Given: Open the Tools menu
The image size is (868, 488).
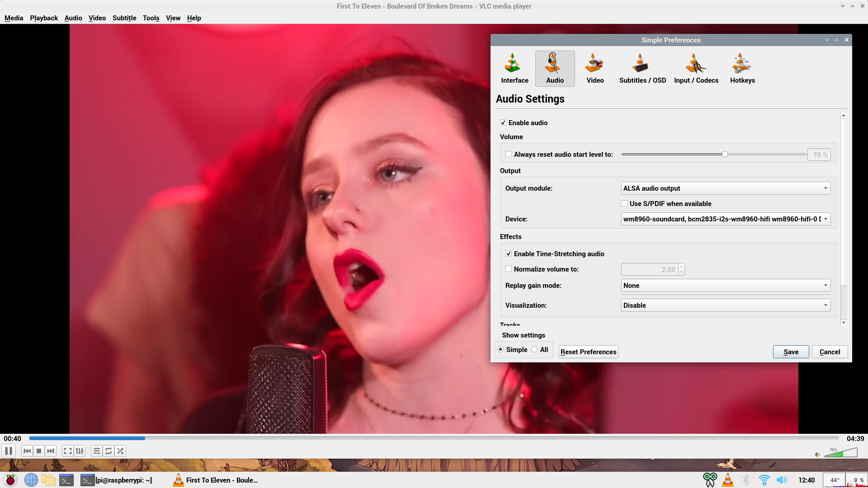Looking at the screenshot, I should click(x=151, y=18).
